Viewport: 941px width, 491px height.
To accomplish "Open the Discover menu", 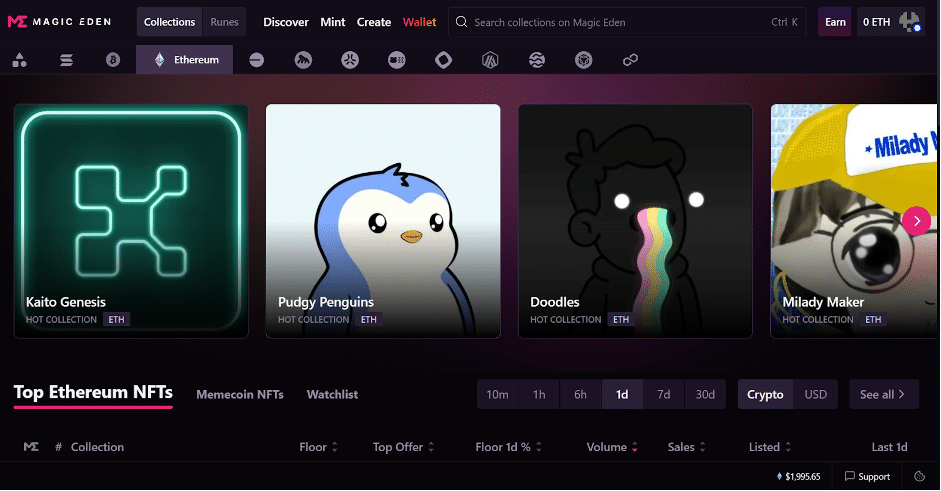I will [x=286, y=22].
